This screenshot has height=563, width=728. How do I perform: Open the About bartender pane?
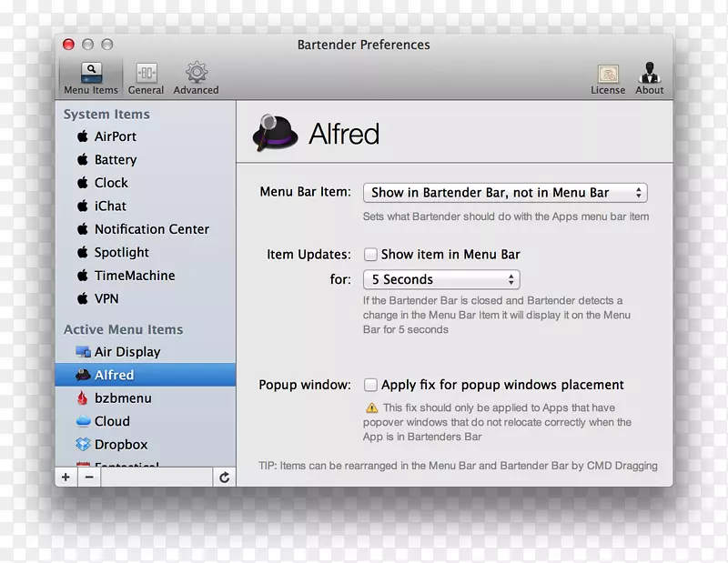[x=649, y=78]
